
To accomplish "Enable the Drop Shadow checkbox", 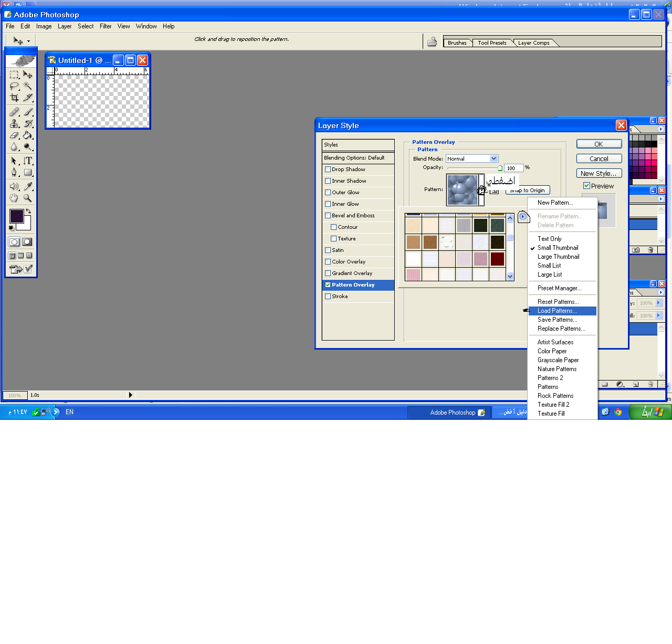I will pos(328,170).
